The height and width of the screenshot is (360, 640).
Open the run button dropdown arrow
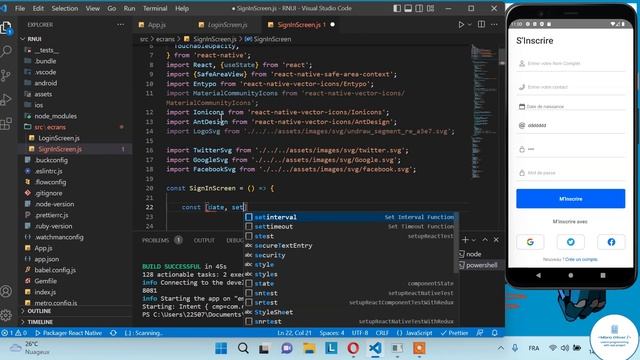pyautogui.click(x=470, y=24)
